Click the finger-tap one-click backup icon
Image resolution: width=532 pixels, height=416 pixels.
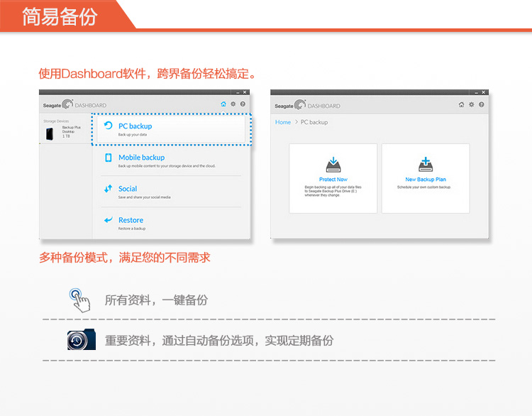pyautogui.click(x=79, y=300)
